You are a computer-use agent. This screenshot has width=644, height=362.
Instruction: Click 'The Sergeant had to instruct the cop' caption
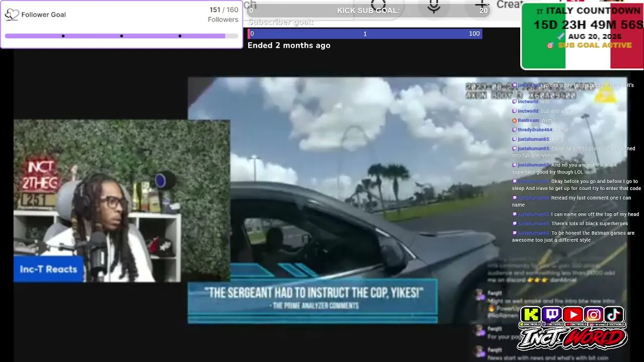[313, 293]
